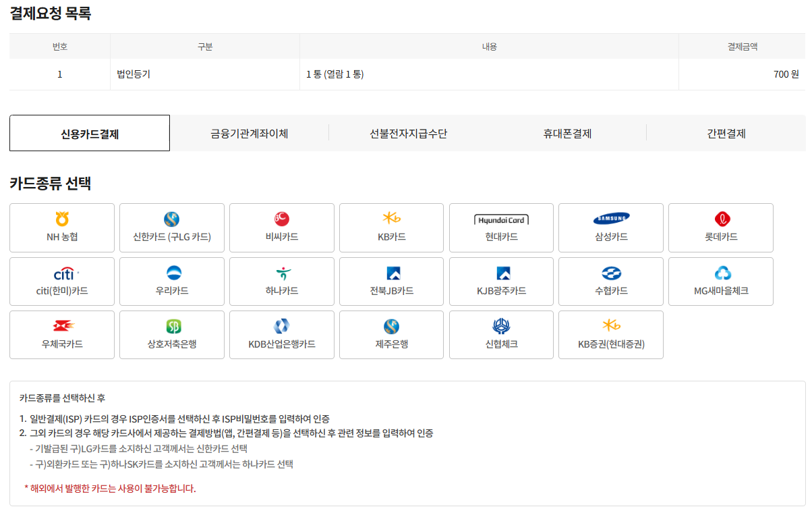The width and height of the screenshot is (812, 511).
Task: Switch to 선불전자지급수단 tab
Action: pyautogui.click(x=408, y=133)
